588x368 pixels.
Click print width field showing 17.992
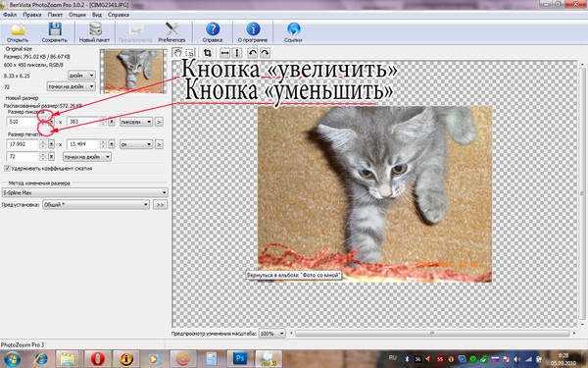click(23, 144)
